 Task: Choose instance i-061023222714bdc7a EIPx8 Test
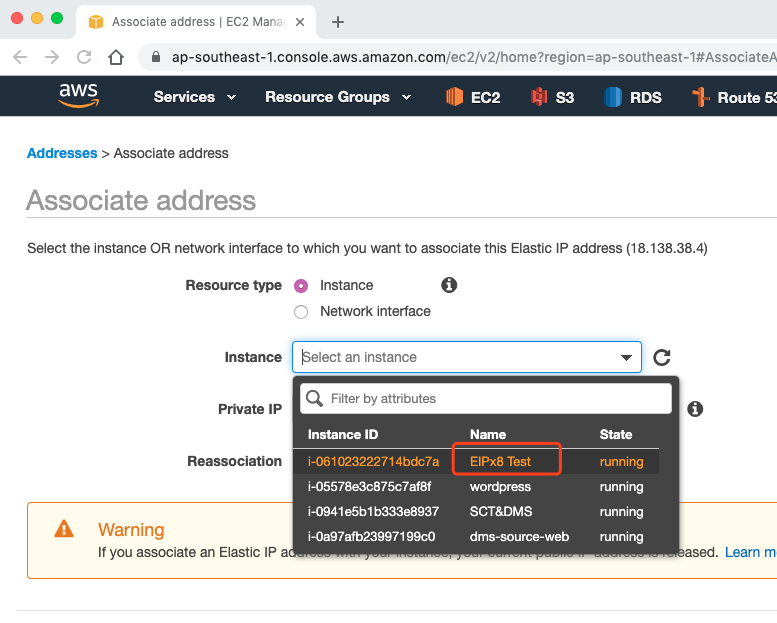(476, 461)
